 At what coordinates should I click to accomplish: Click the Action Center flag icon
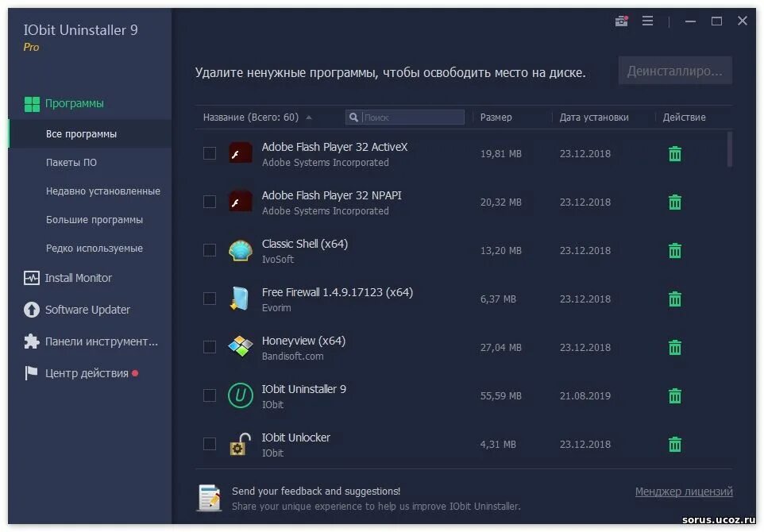pyautogui.click(x=31, y=373)
